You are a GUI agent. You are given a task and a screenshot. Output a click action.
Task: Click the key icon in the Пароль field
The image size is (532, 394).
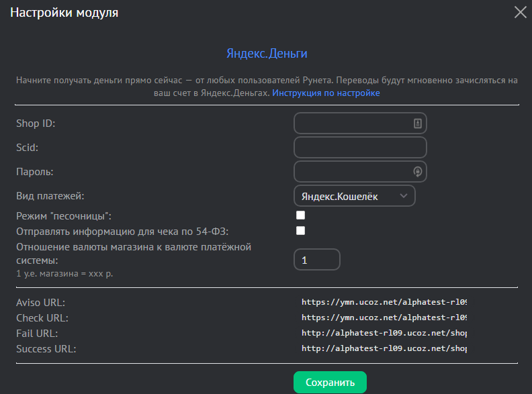pos(417,171)
